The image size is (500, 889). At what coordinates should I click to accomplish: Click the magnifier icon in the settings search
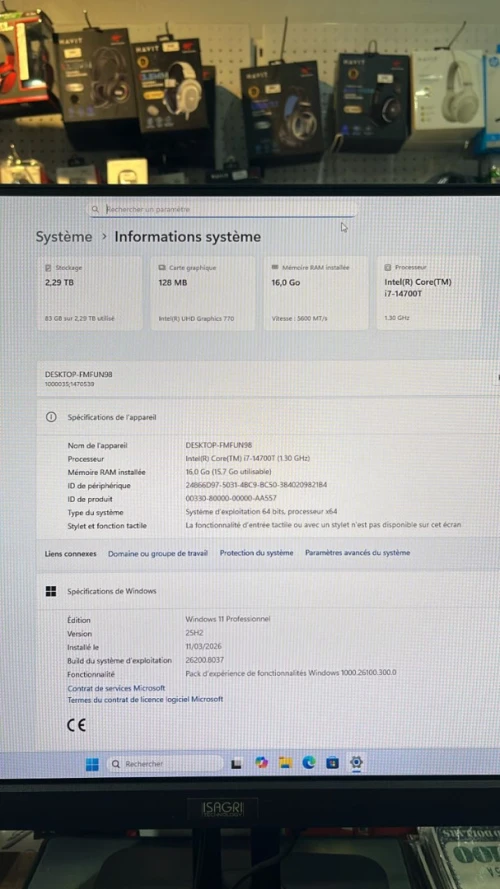(95, 209)
